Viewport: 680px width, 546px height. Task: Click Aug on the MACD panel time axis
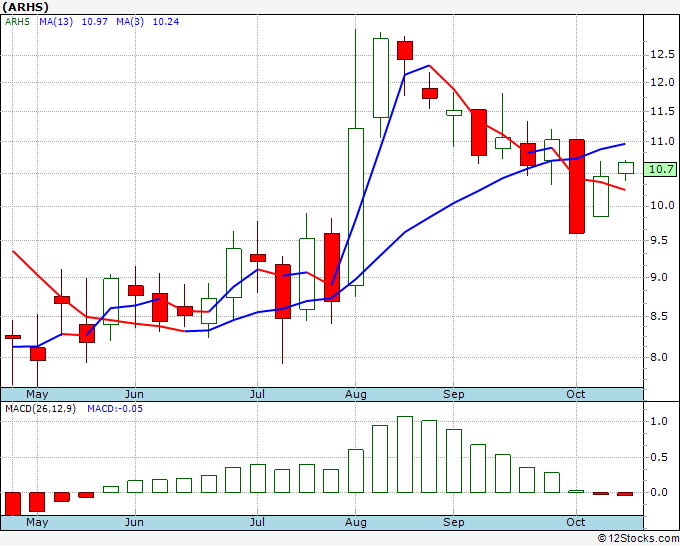(x=356, y=522)
